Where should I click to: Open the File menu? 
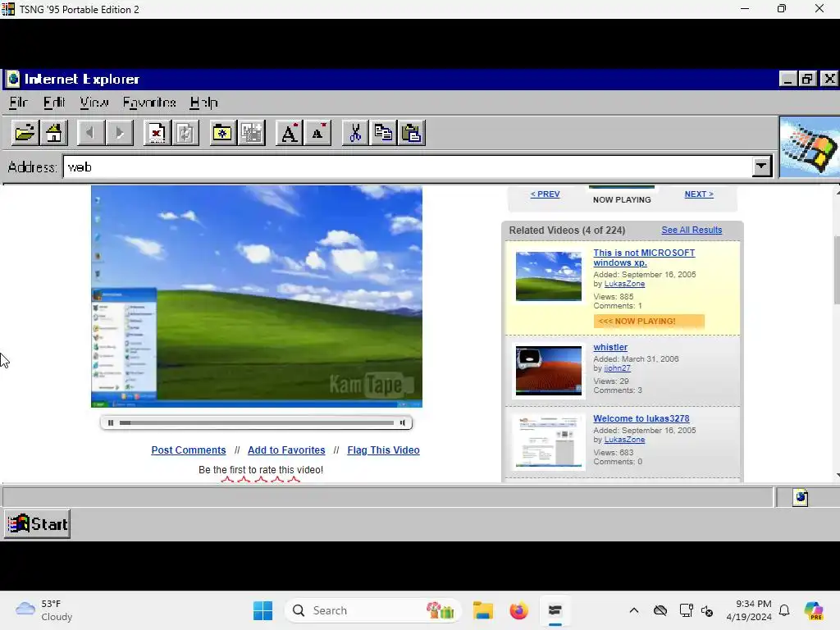click(18, 103)
